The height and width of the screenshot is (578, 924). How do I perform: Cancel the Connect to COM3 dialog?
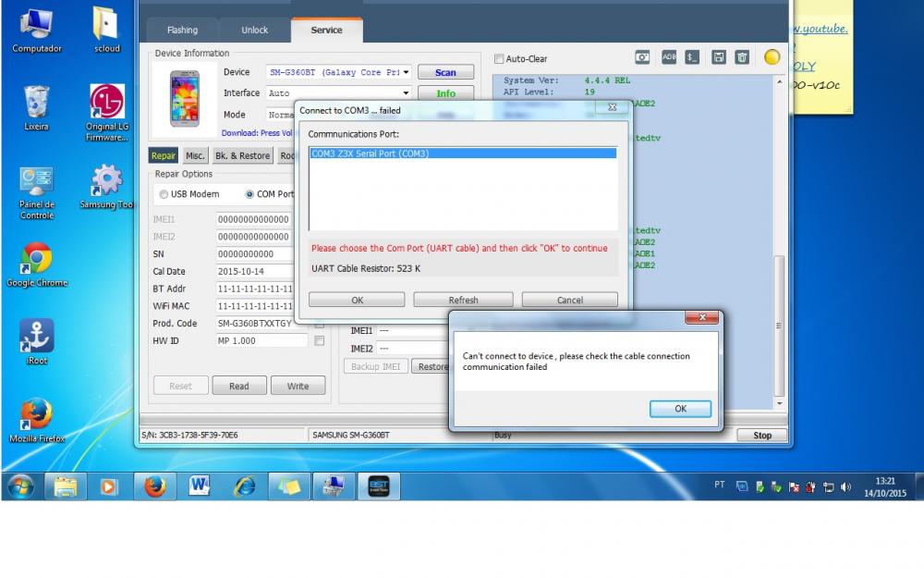click(x=570, y=300)
